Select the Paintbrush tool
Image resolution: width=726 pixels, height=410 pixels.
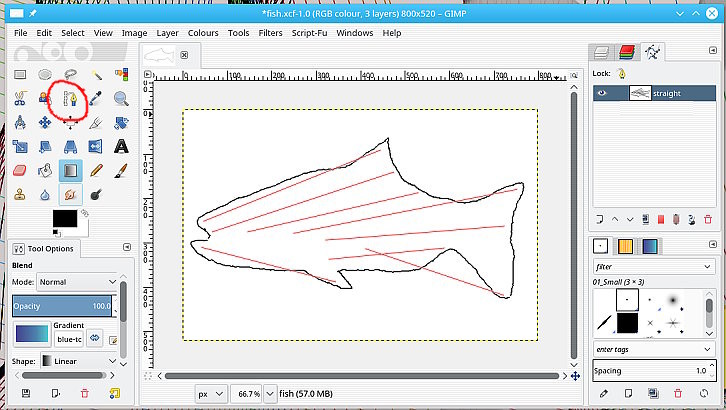tap(121, 170)
